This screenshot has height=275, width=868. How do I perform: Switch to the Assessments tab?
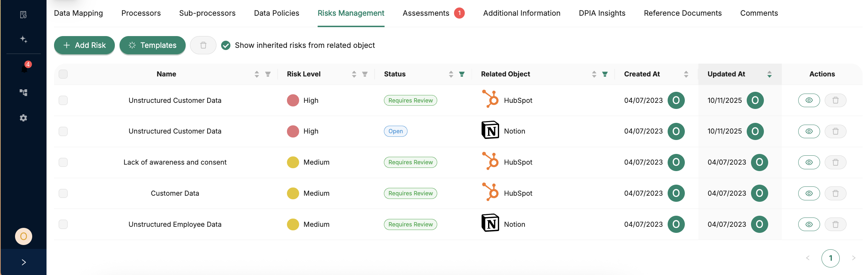click(426, 13)
